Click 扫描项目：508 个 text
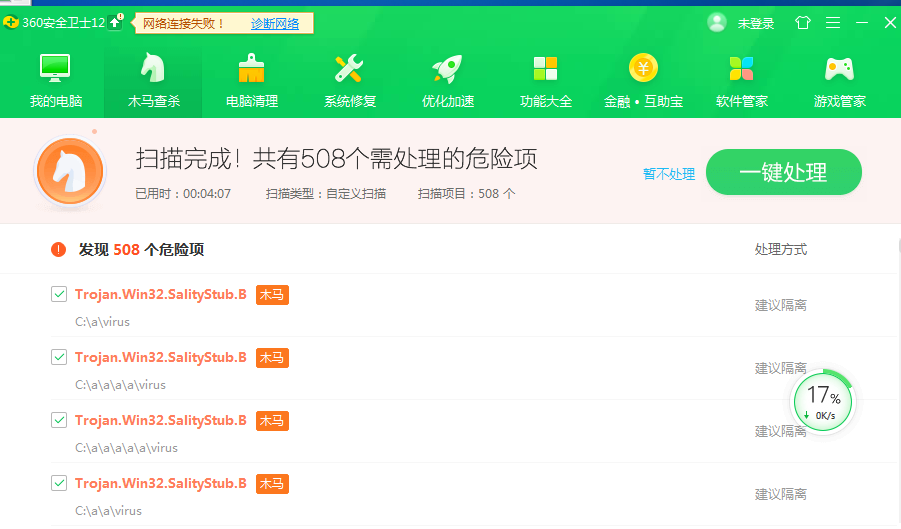 pyautogui.click(x=466, y=194)
